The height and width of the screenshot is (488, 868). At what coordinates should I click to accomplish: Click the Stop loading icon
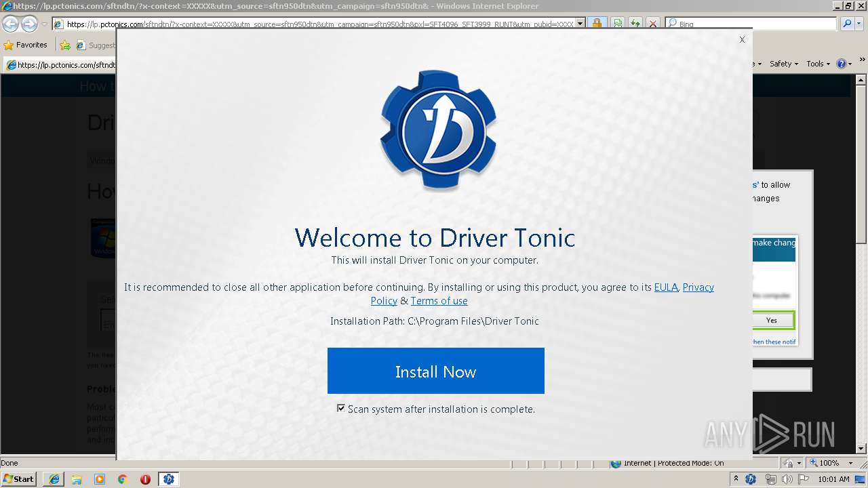click(x=653, y=24)
